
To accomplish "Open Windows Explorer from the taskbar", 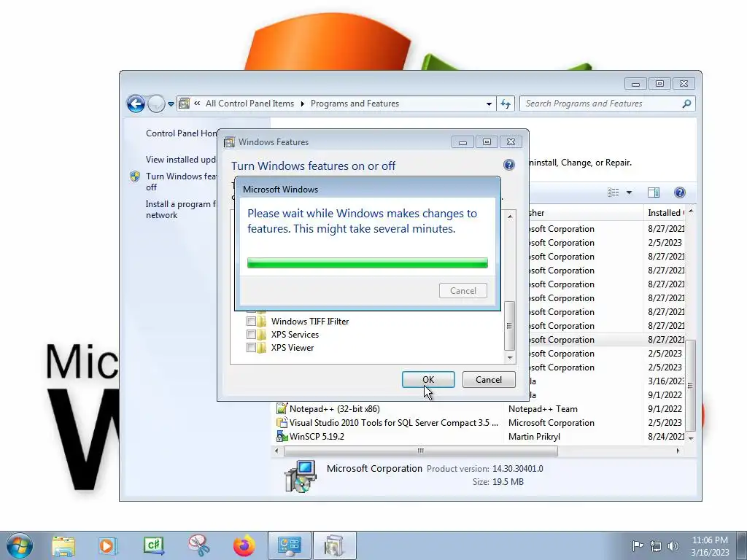I will click(x=63, y=545).
